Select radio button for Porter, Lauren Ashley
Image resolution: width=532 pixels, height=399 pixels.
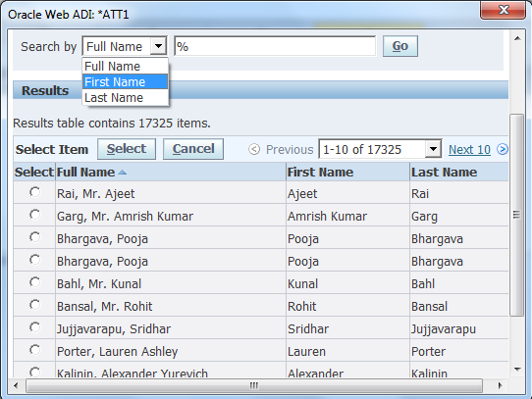tap(34, 350)
